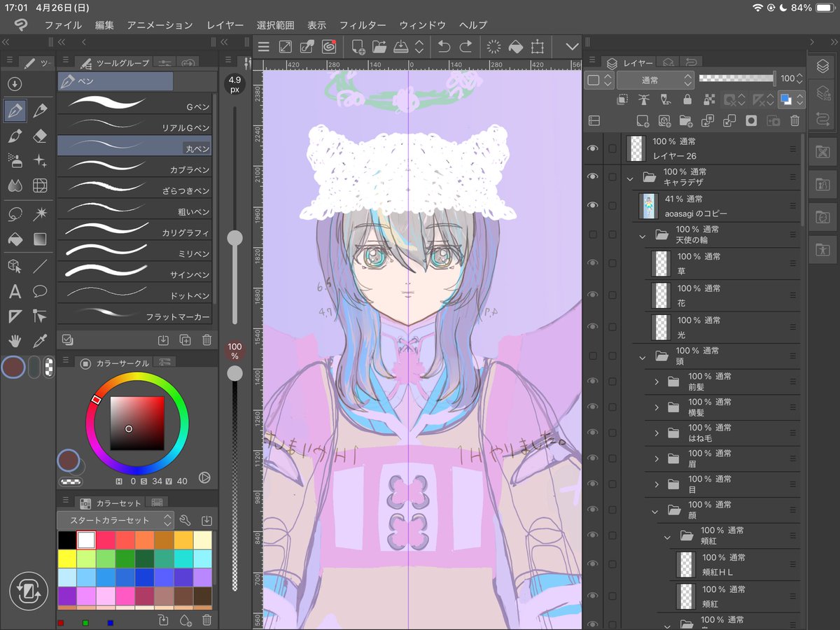Hide the キャラデザ folder
This screenshot has height=630, width=840.
point(593,176)
